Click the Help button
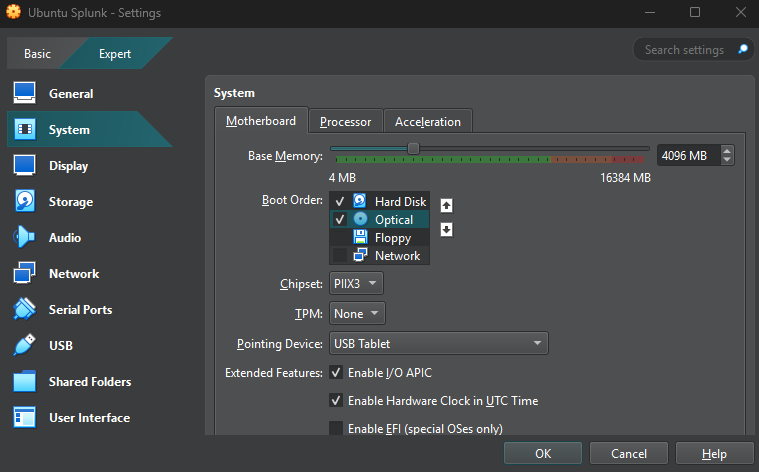Screen dimensions: 759x472 pos(714,454)
